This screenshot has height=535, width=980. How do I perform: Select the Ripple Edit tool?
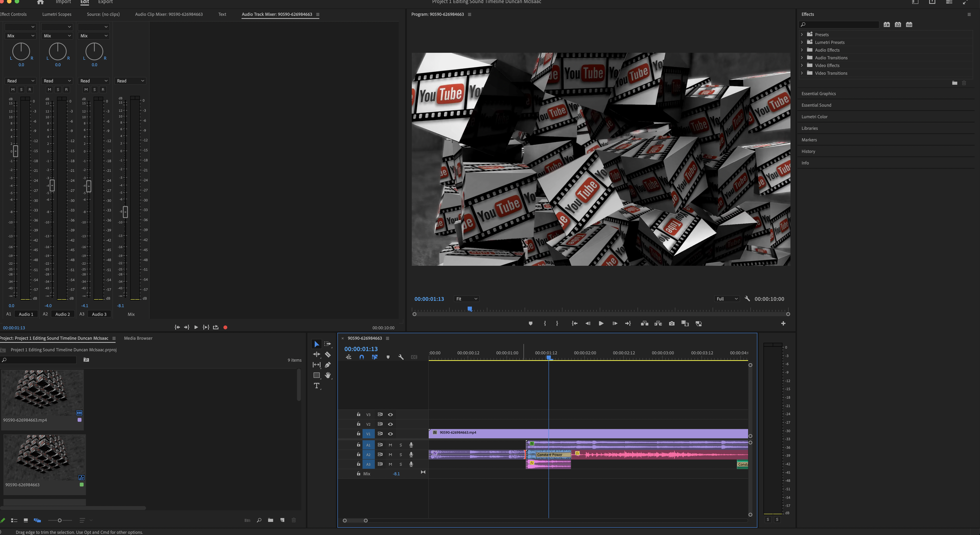[316, 354]
